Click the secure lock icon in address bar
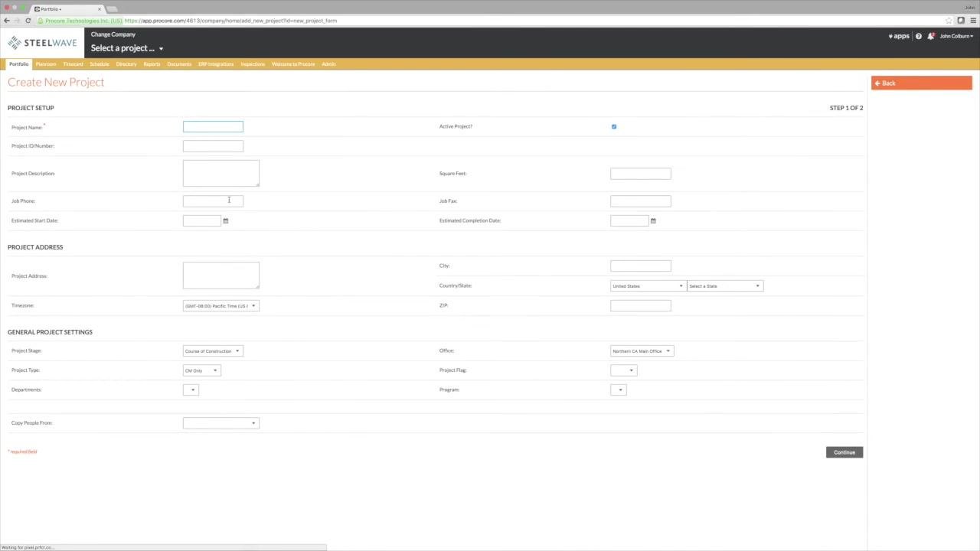The width and height of the screenshot is (980, 551). pos(41,21)
